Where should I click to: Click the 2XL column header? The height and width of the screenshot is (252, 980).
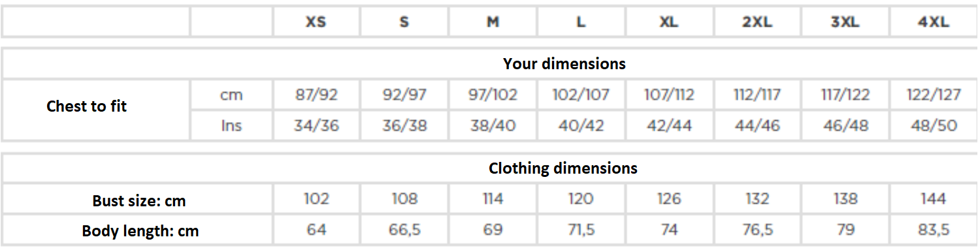[x=757, y=22]
